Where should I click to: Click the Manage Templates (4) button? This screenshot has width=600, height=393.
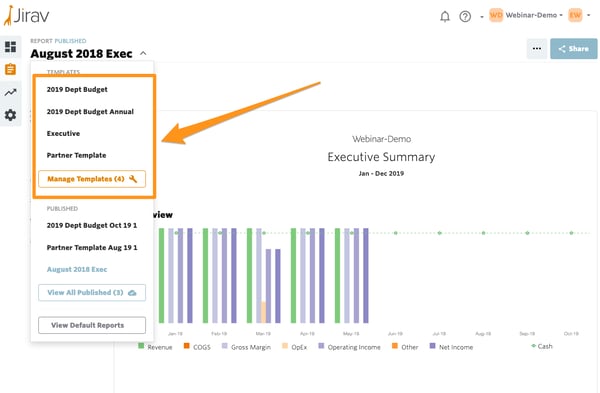click(x=92, y=179)
